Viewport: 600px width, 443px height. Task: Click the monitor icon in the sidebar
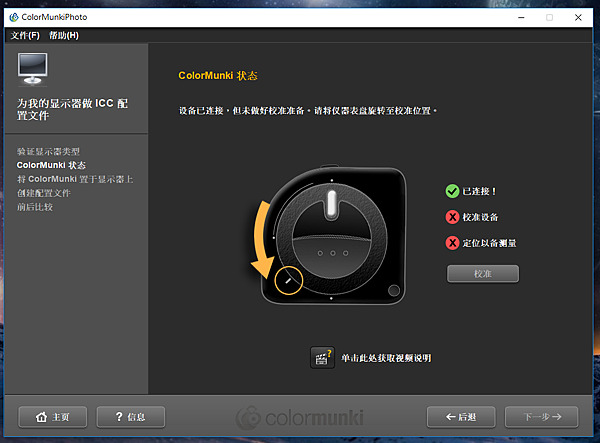pyautogui.click(x=33, y=69)
